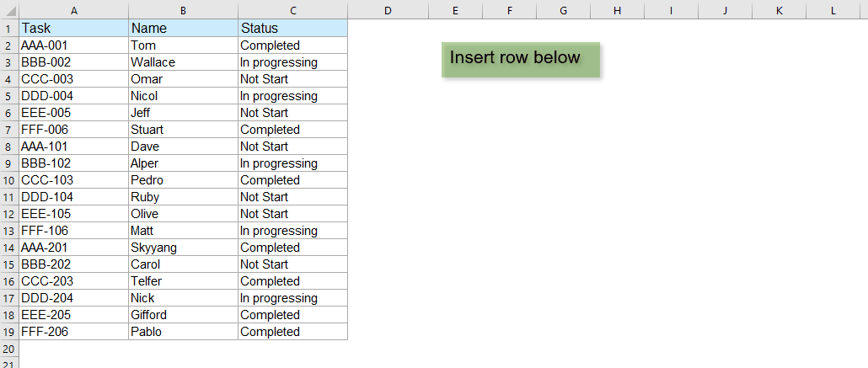868x368 pixels.
Task: Select column L header
Action: (833, 10)
